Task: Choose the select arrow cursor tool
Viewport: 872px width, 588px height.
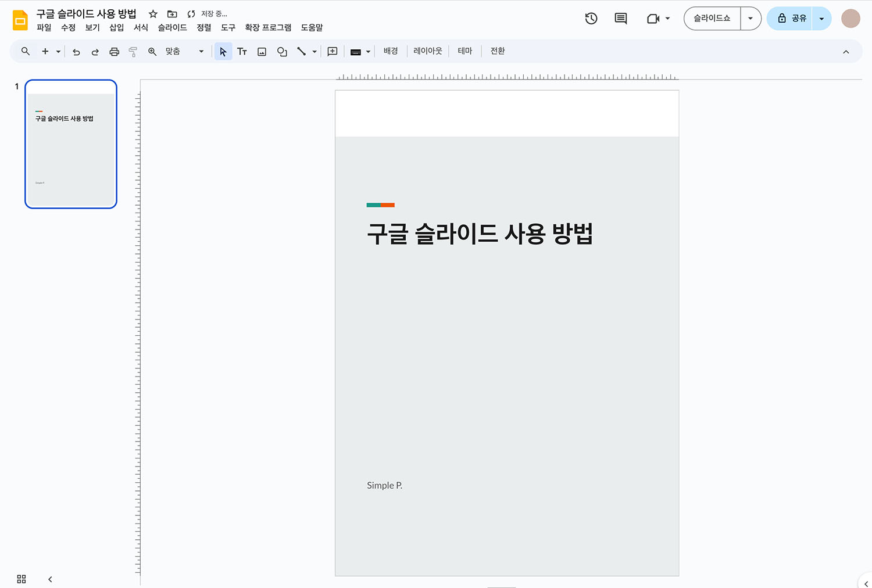Action: 223,52
